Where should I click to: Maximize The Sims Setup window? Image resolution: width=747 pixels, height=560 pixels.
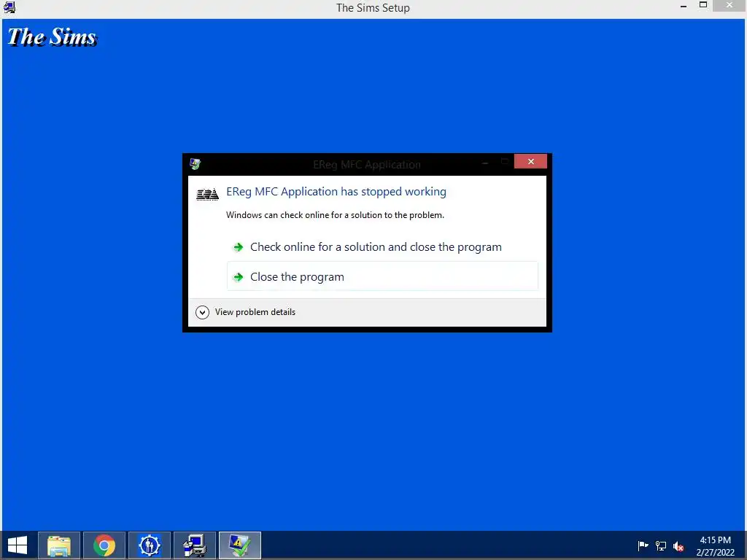tap(703, 5)
